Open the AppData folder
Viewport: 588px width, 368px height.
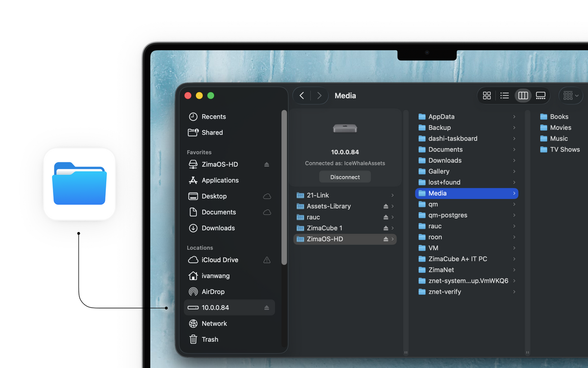466,117
